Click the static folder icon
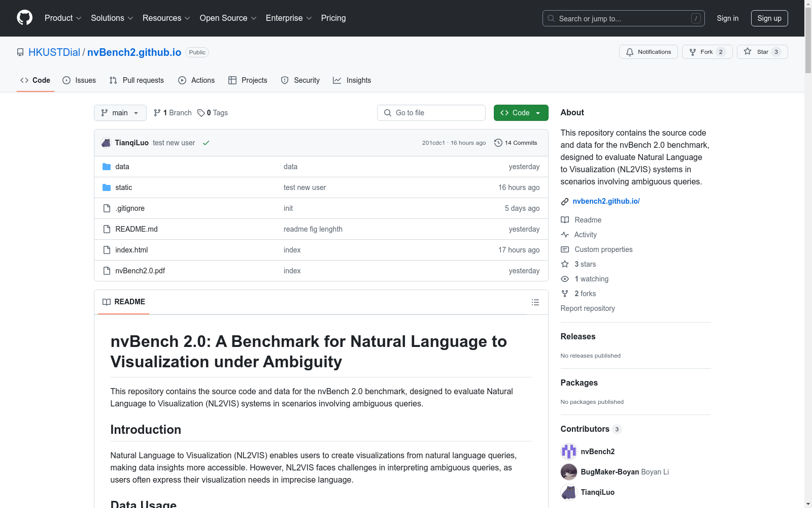 (x=107, y=187)
